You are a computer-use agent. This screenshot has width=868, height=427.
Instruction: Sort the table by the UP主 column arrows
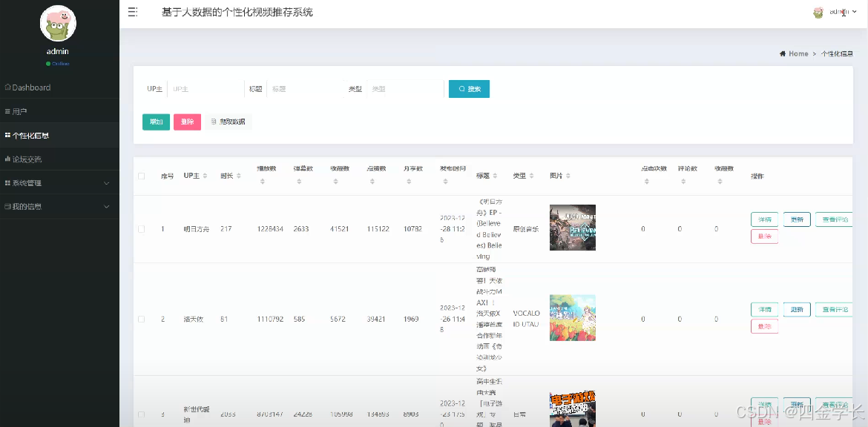click(205, 176)
